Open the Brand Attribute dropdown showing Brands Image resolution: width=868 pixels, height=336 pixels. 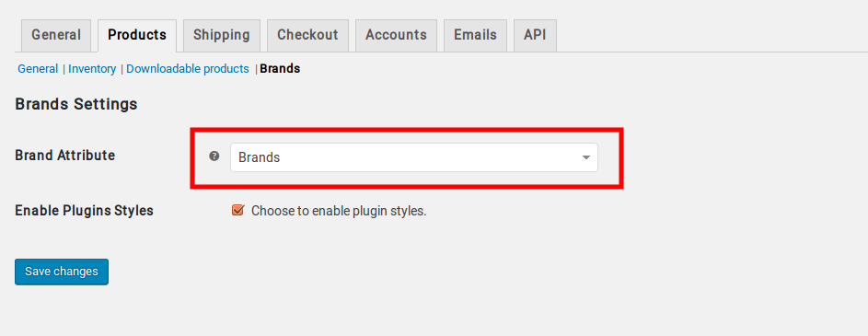(414, 157)
